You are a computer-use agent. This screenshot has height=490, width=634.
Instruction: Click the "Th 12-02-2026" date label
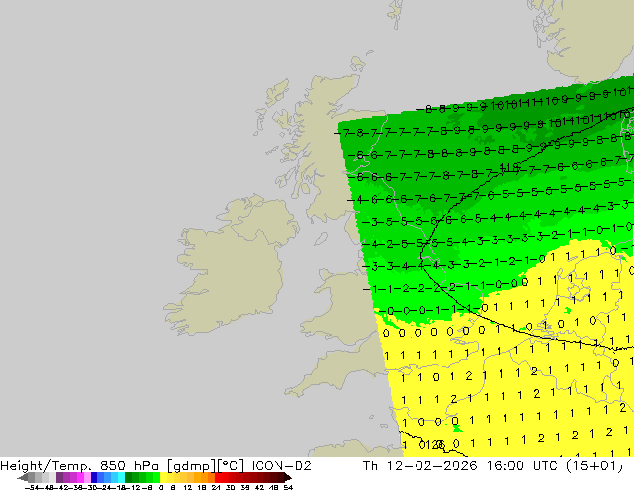click(x=420, y=466)
